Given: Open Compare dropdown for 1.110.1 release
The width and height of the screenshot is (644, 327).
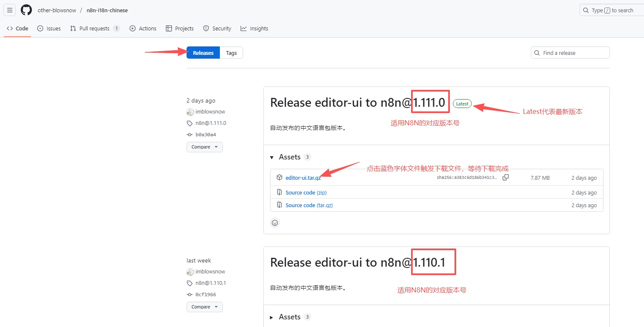Looking at the screenshot, I should [x=204, y=307].
